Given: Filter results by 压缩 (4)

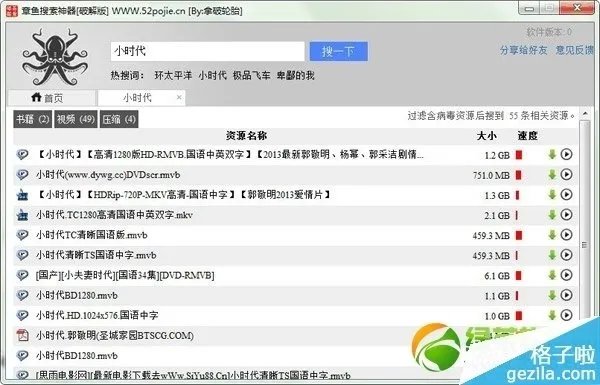Looking at the screenshot, I should click(x=119, y=119).
